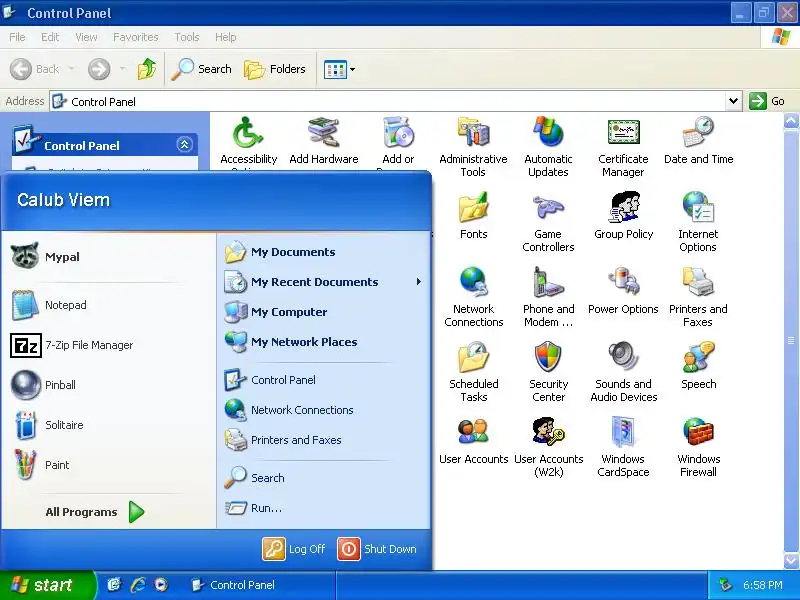The height and width of the screenshot is (600, 800).
Task: Toggle the Folders toolbar button
Action: coord(275,69)
